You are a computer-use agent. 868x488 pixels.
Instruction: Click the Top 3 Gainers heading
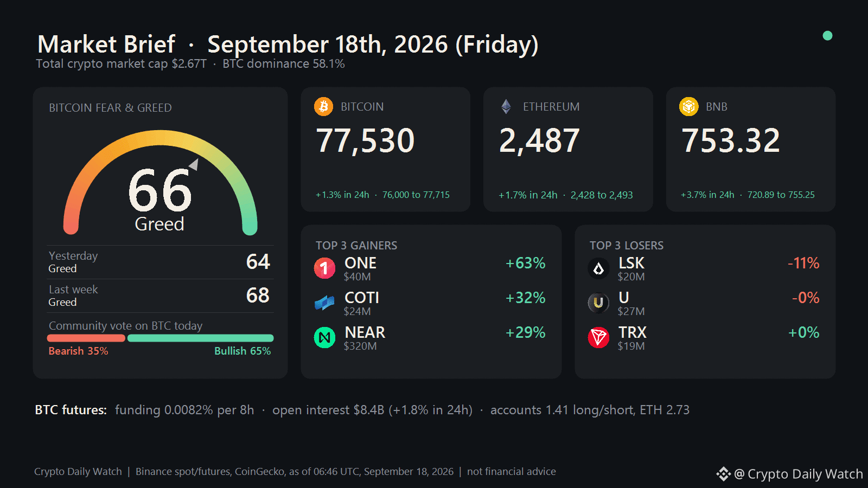coord(356,246)
